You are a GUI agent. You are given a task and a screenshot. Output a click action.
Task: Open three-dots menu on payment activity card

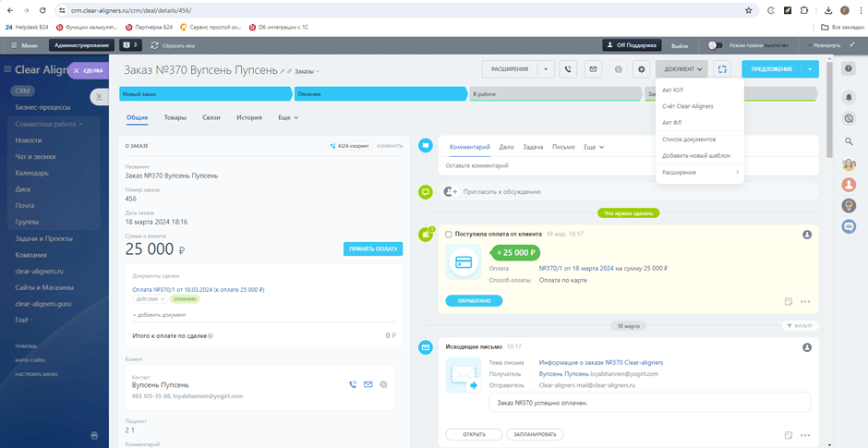(x=805, y=302)
